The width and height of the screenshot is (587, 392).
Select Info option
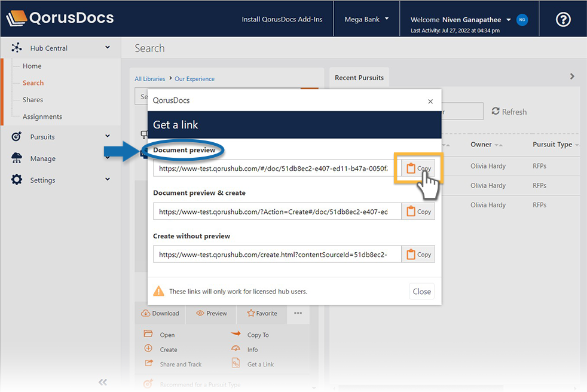244,350
